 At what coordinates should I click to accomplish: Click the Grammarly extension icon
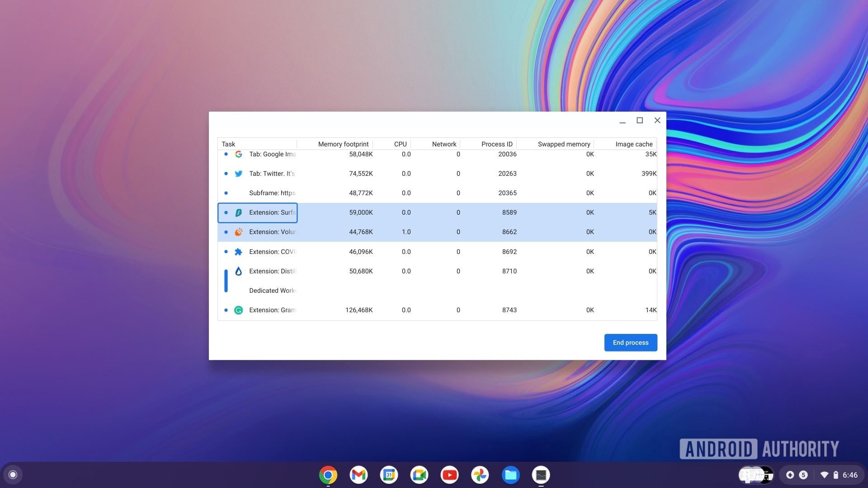tap(237, 310)
